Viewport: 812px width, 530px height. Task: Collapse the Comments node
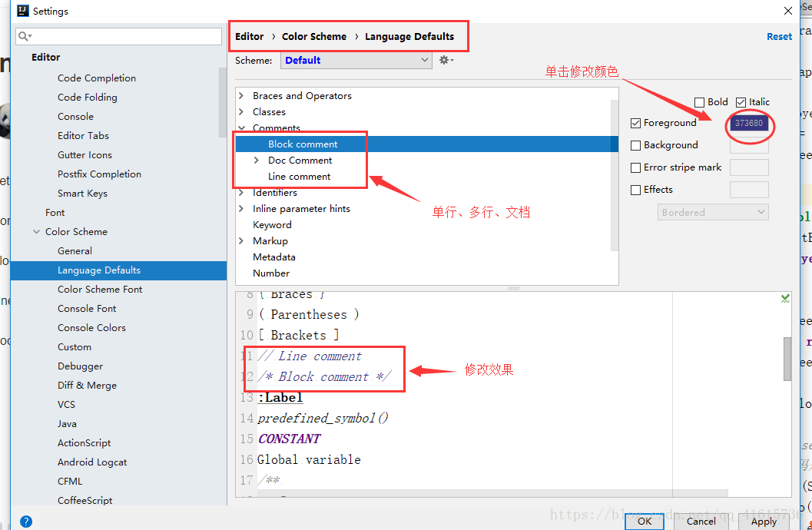pos(241,128)
